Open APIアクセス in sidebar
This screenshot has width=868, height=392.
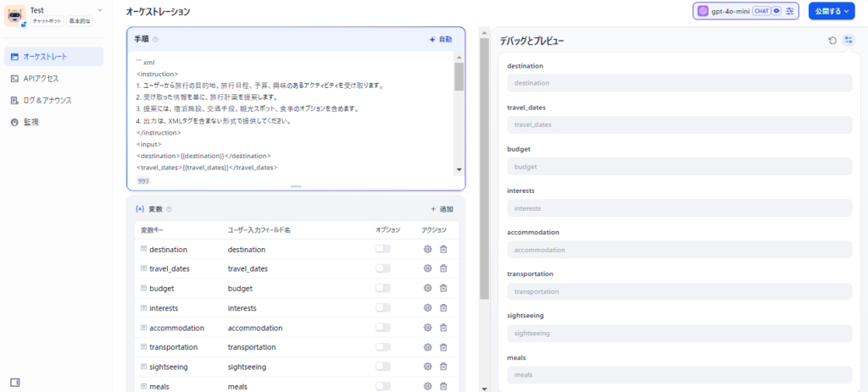53,79
